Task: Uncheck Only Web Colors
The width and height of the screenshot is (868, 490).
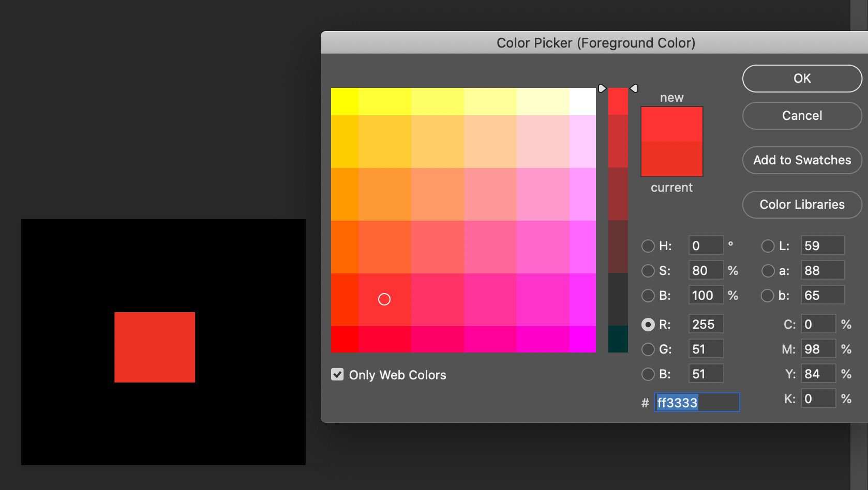Action: 337,374
